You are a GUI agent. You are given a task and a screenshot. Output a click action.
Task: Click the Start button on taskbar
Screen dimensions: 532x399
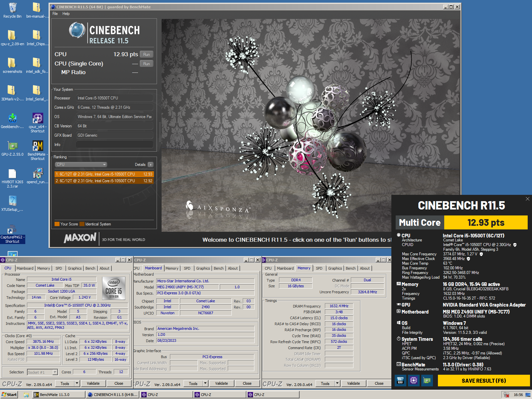[10, 395]
